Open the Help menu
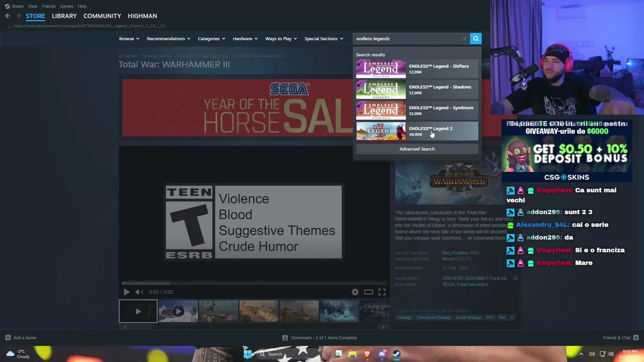 coord(82,6)
